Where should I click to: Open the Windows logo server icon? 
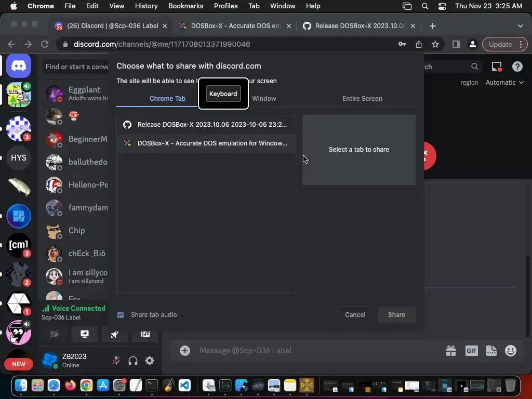tap(19, 216)
